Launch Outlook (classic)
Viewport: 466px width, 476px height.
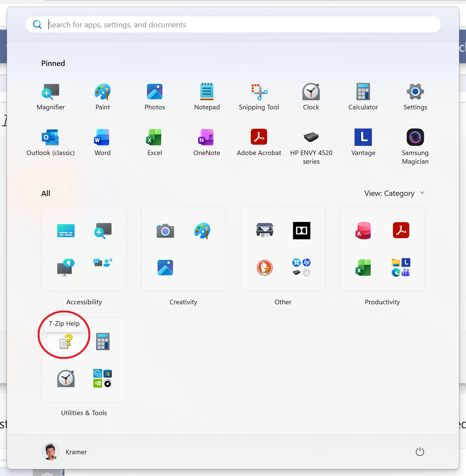tap(50, 142)
